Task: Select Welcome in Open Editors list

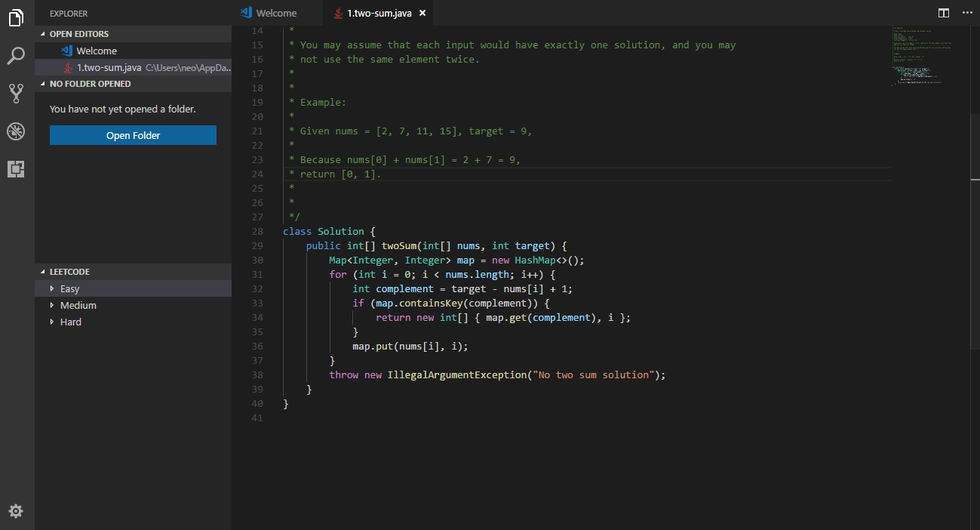Action: point(97,51)
